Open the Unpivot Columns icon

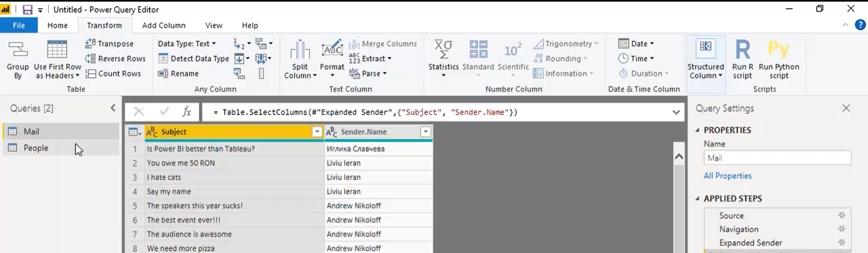click(x=263, y=43)
